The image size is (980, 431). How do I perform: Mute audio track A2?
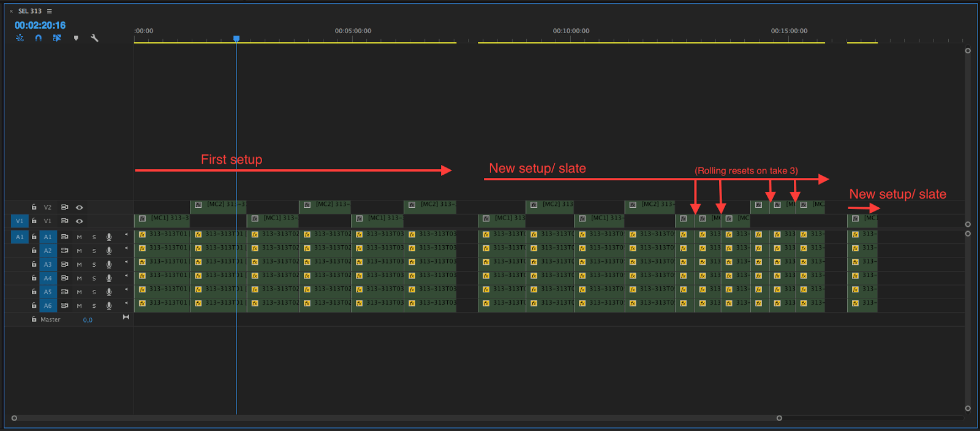79,251
